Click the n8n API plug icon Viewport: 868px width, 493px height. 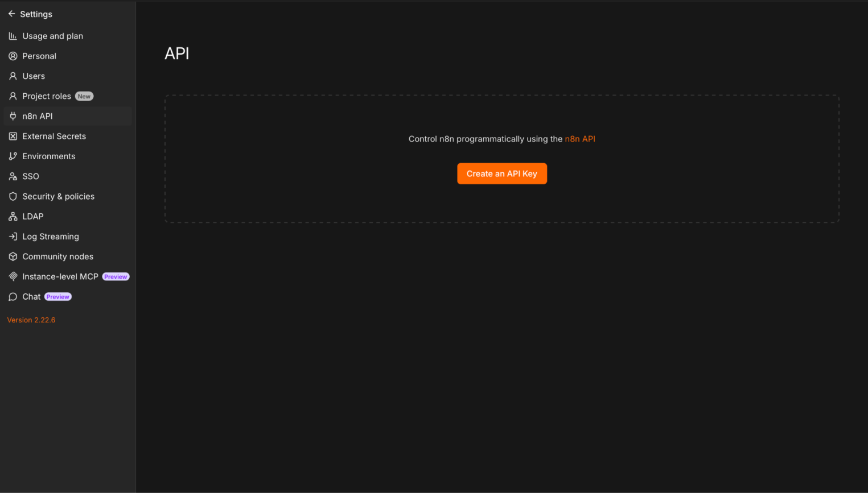[x=13, y=116]
